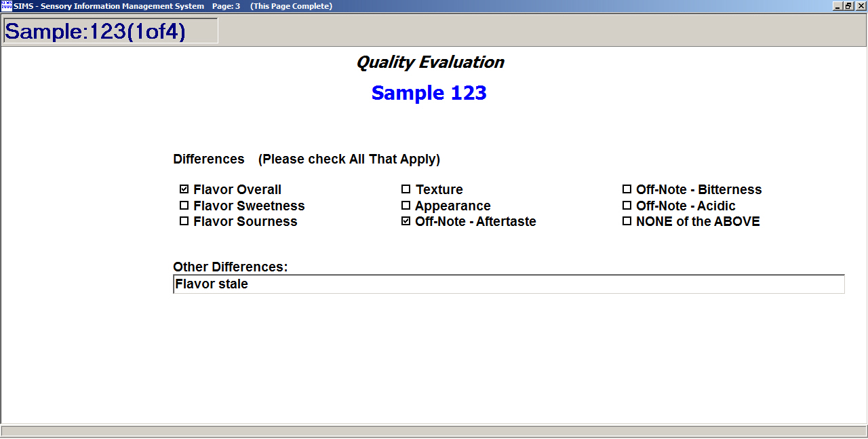
Task: Uncheck Off-Note - Aftertaste
Action: point(406,221)
